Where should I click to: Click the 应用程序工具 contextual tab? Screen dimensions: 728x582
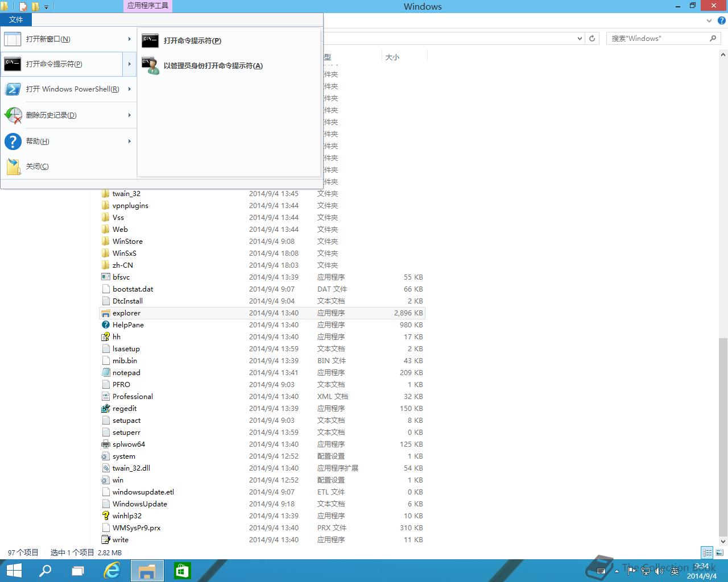(x=147, y=6)
